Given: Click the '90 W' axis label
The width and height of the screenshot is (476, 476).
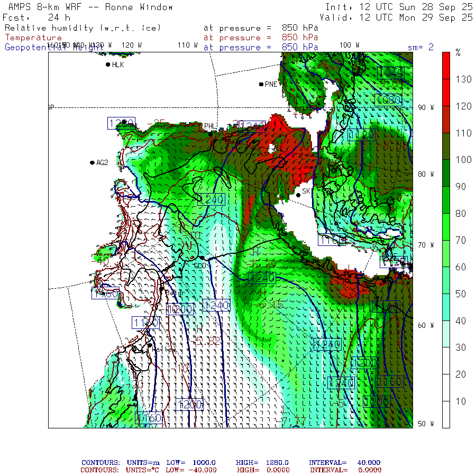Looking at the screenshot, I should click(426, 107).
